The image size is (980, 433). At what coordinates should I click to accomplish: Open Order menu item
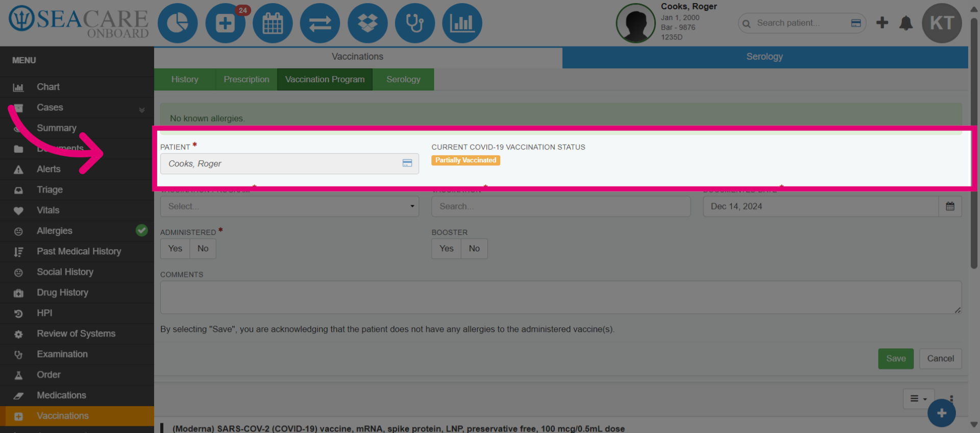(x=77, y=375)
